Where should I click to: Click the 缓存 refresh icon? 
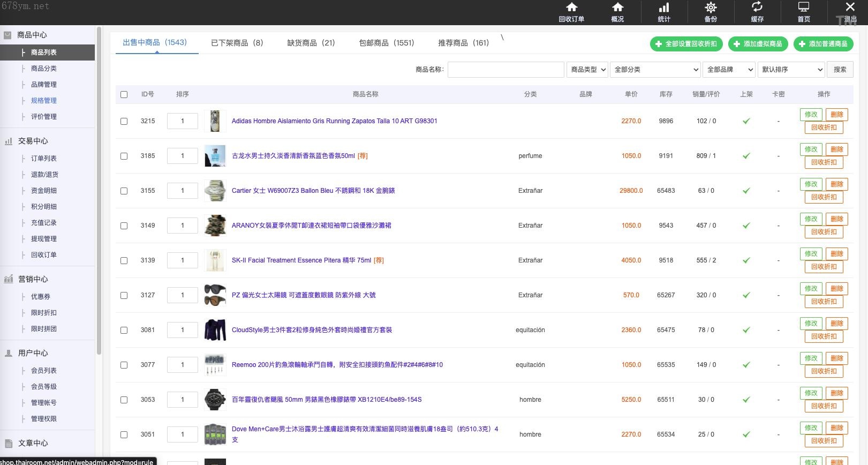pos(757,7)
